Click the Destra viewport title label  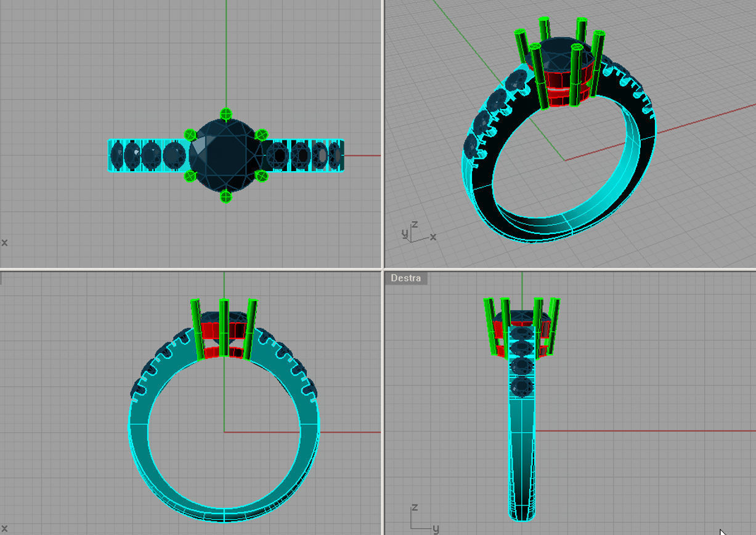point(405,278)
